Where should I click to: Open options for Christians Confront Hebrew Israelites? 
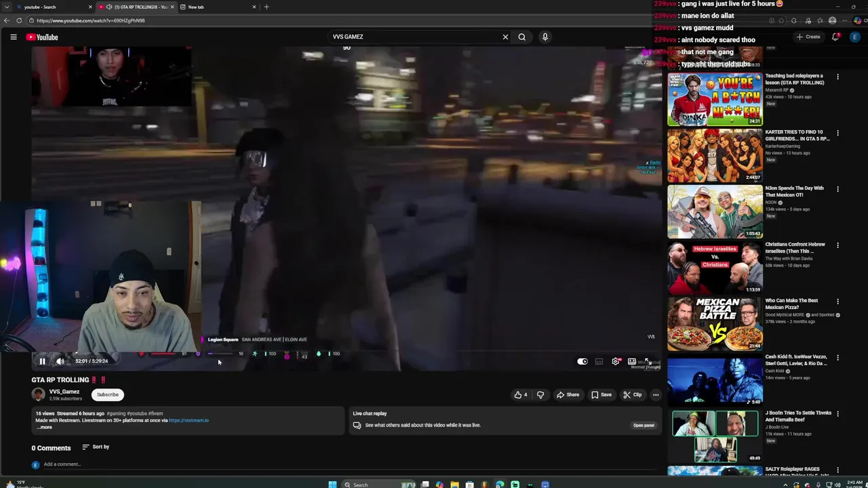(x=837, y=246)
